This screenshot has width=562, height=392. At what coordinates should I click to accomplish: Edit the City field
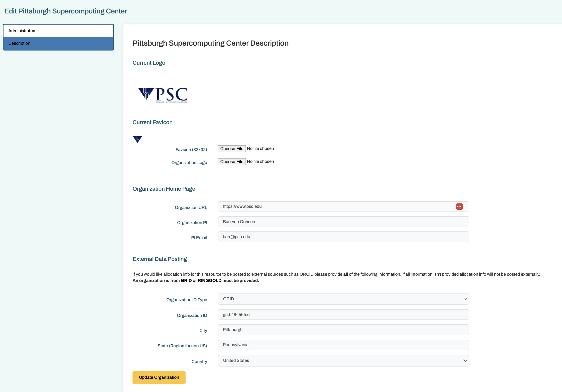click(343, 330)
